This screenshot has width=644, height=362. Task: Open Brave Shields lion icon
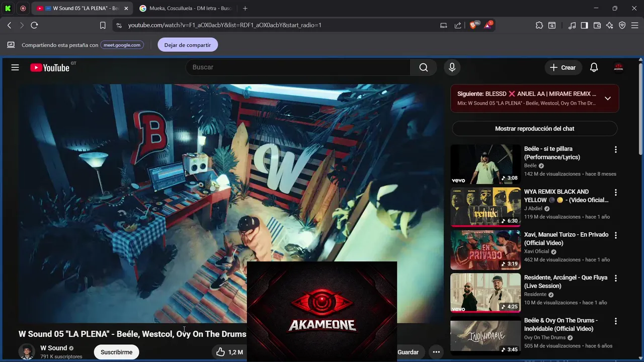[x=473, y=25]
